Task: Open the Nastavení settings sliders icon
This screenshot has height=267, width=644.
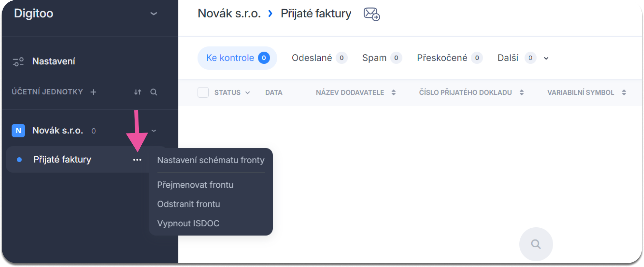Action: [x=18, y=61]
